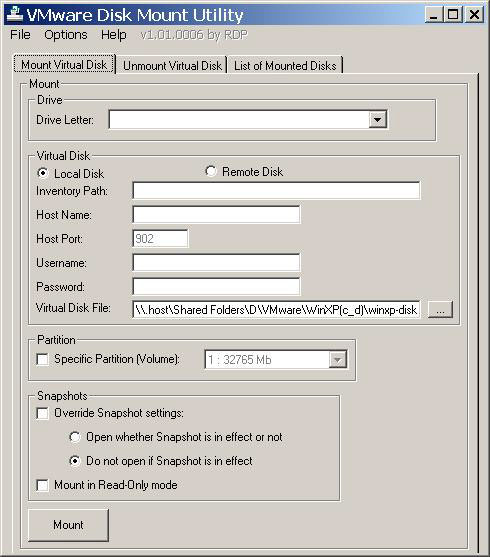This screenshot has width=490, height=557.
Task: Click the Username field
Action: [216, 263]
